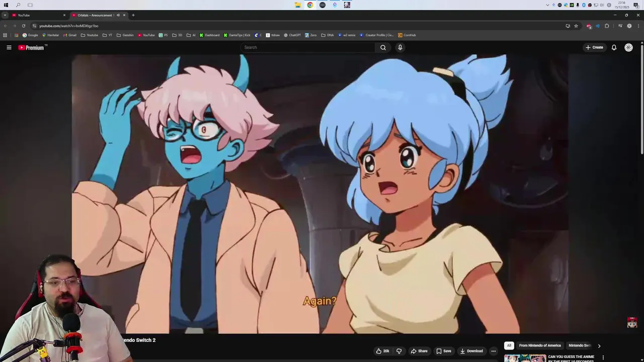Click the Download button
Viewport: 644px width, 362px height.
471,351
